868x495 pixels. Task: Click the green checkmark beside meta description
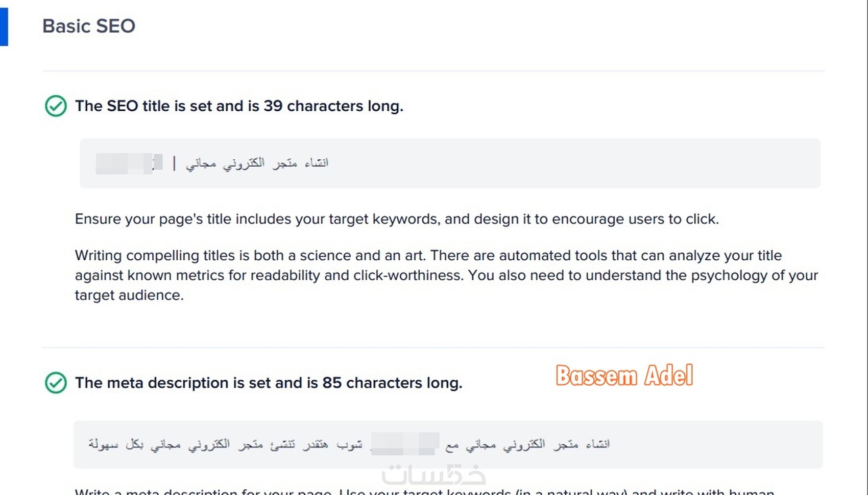click(x=56, y=383)
